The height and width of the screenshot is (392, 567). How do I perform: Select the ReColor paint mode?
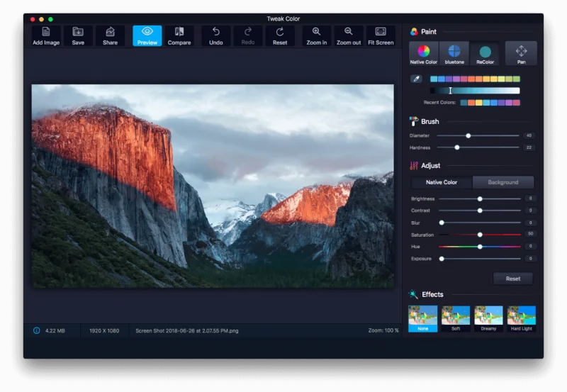(485, 54)
